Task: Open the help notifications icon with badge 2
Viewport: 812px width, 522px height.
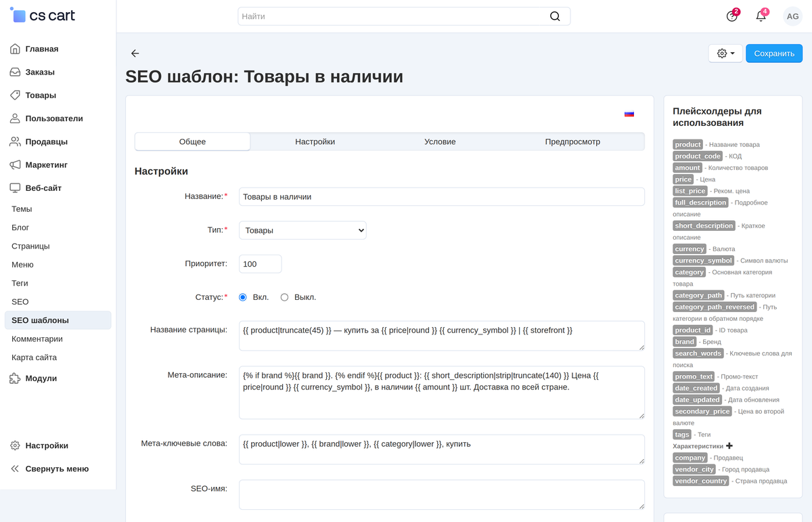Action: click(732, 16)
